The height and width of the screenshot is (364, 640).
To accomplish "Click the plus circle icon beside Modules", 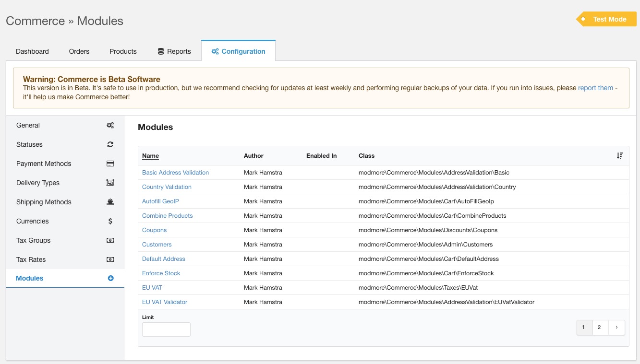I will point(110,278).
